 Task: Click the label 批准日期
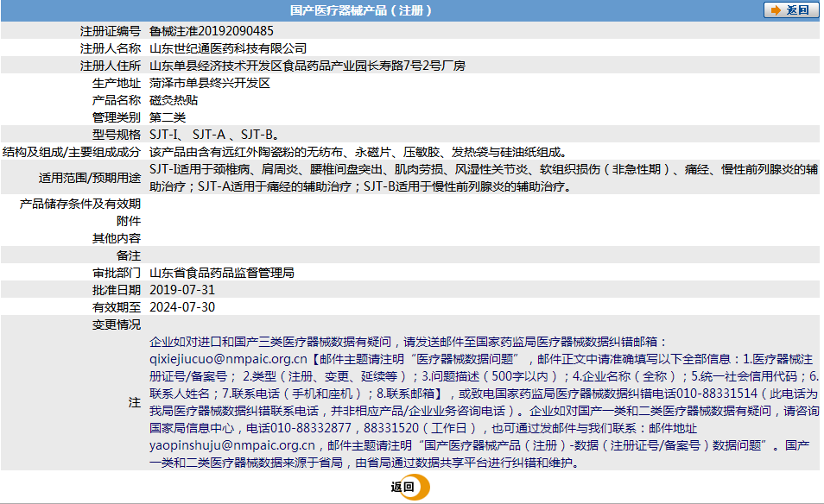coord(117,290)
